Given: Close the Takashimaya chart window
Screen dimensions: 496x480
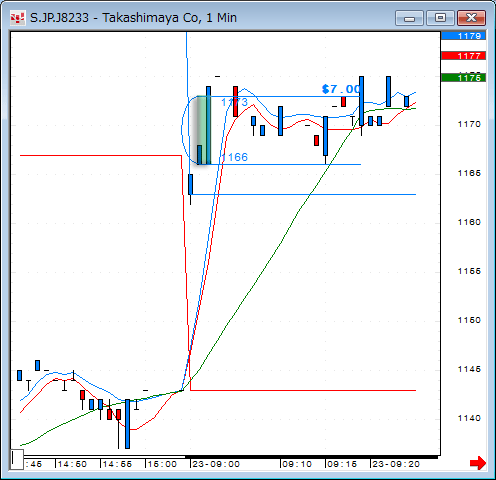Looking at the screenshot, I should click(471, 18).
